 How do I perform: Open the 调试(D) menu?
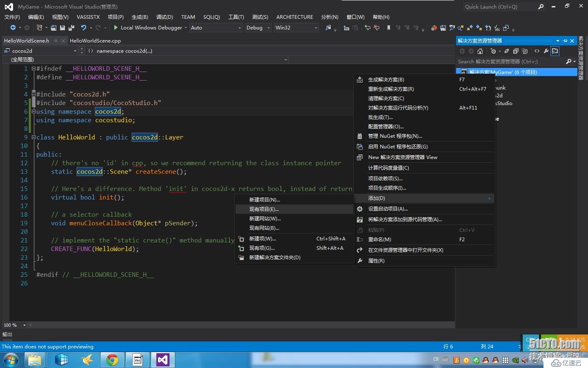pyautogui.click(x=165, y=17)
